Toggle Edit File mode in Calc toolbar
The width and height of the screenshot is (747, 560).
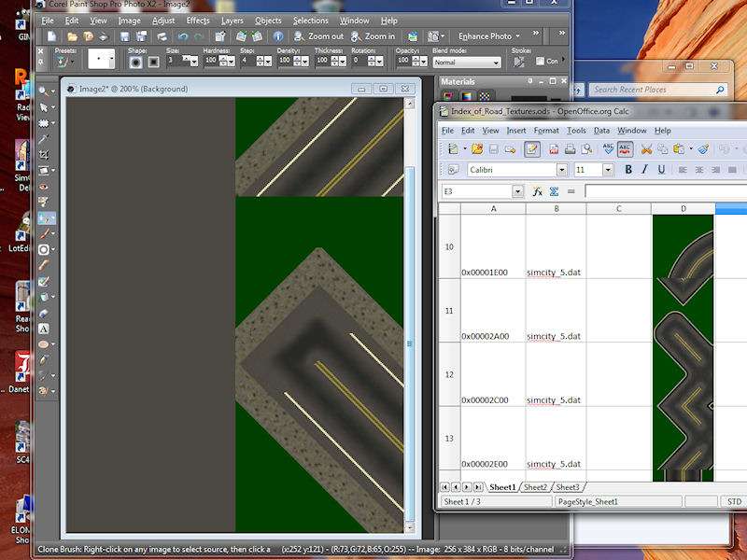click(532, 148)
